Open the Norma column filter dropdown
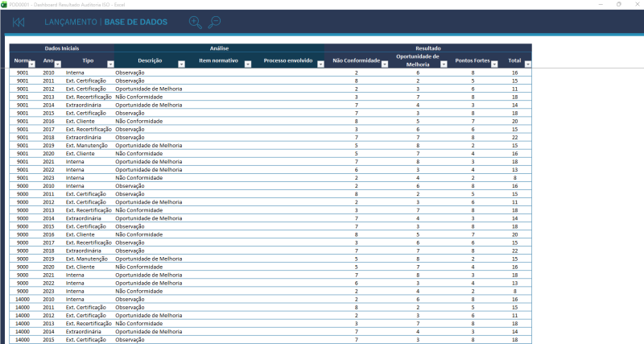Viewport: 644px width, 344px height. tap(32, 63)
